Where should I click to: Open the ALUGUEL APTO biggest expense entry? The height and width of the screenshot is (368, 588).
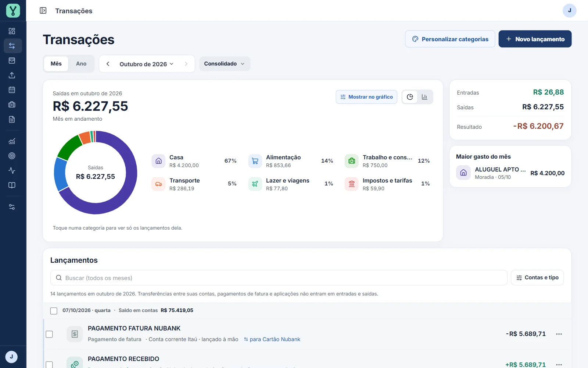tap(510, 173)
